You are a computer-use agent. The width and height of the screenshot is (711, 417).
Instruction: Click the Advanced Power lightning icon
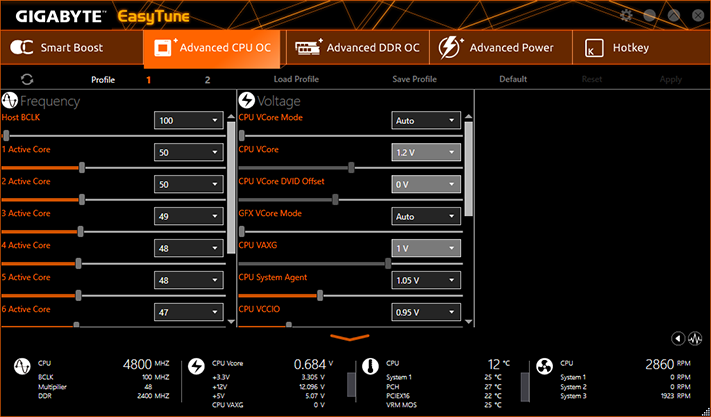pyautogui.click(x=450, y=48)
